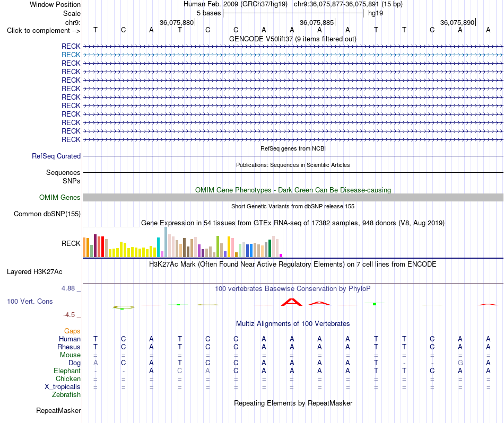Image resolution: width=504 pixels, height=423 pixels.
Task: Click 'Multiz Alignments of 100 Vertebrates' title
Action: click(293, 324)
